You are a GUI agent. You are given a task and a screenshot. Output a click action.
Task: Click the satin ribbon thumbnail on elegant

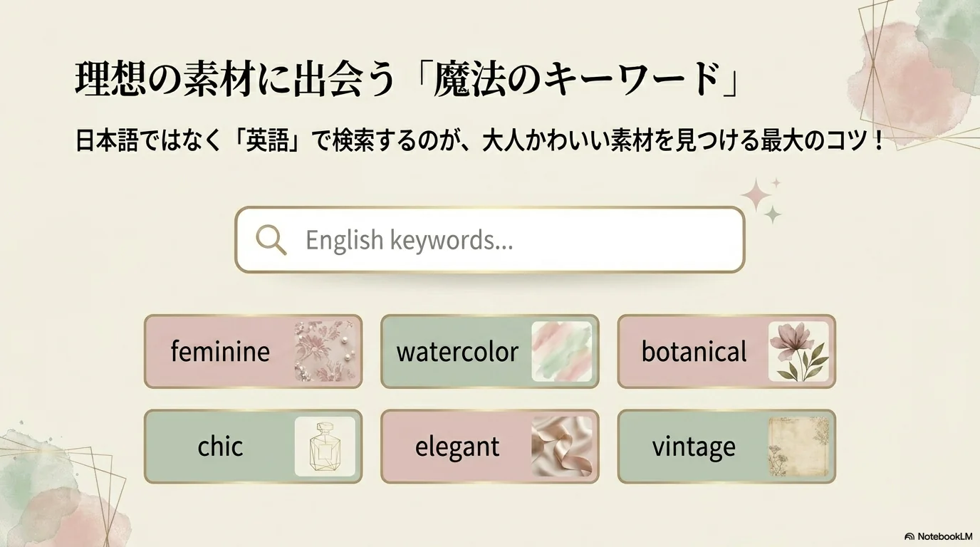(x=562, y=447)
